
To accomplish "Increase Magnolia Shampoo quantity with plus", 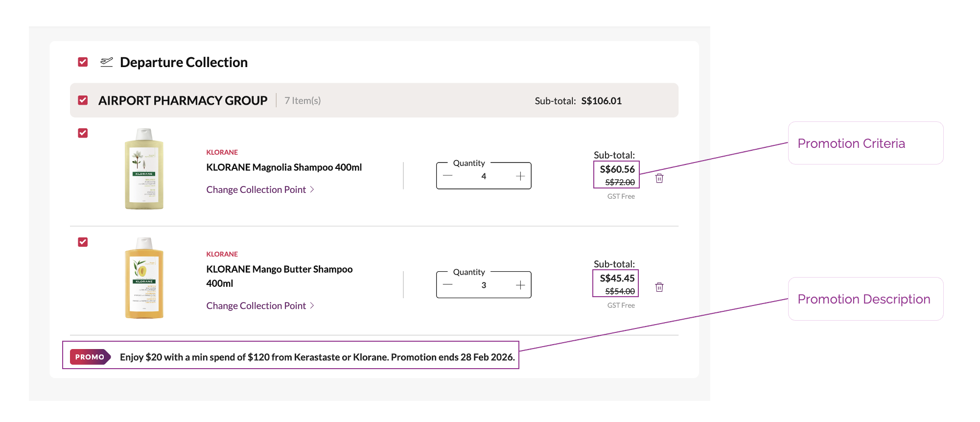I will [520, 176].
